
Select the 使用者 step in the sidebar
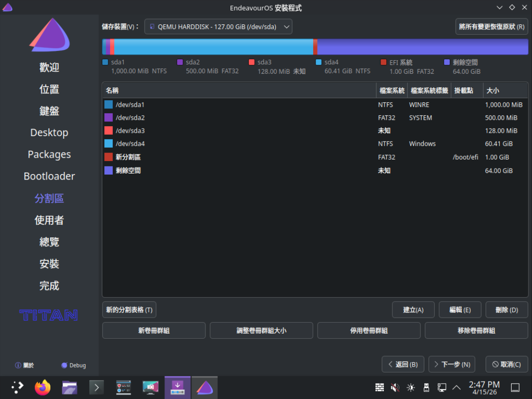point(49,220)
